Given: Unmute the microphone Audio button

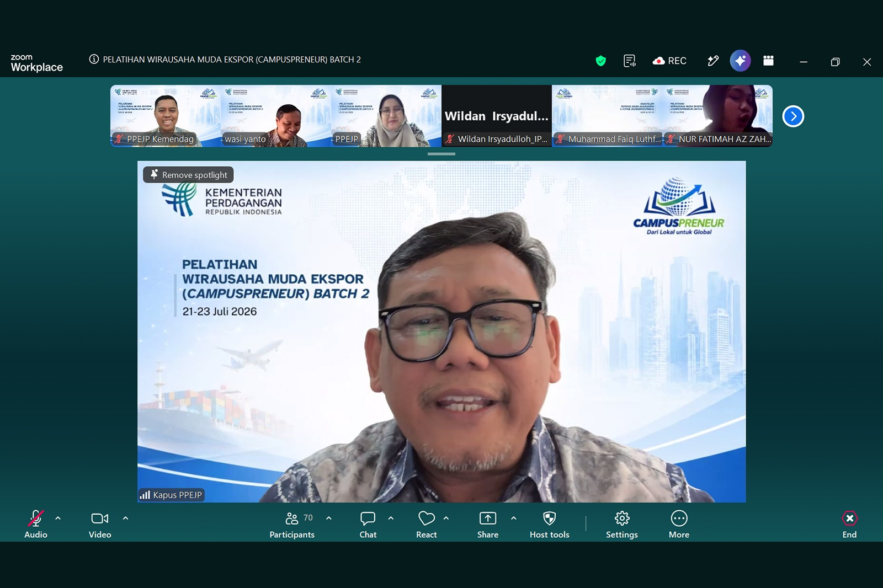Looking at the screenshot, I should (x=36, y=525).
